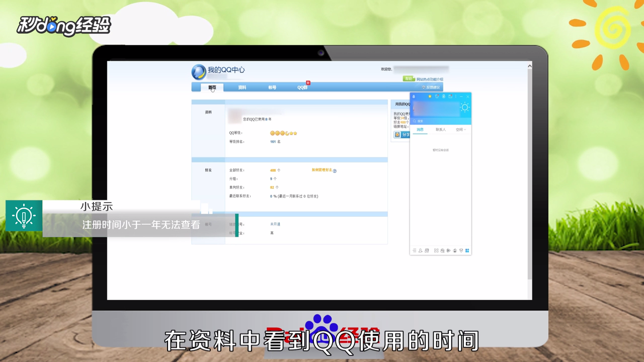Click the blurred profile avatar in 资料 section
The image size is (644, 362).
click(x=235, y=116)
